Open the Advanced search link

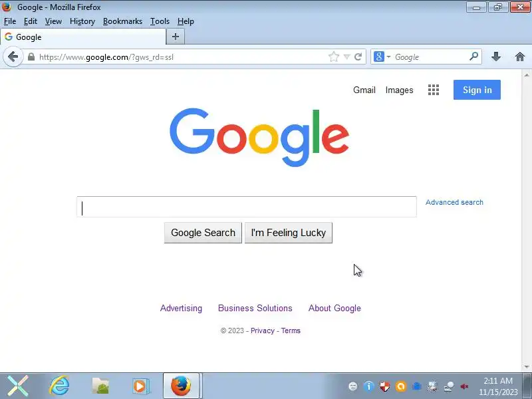[454, 202]
